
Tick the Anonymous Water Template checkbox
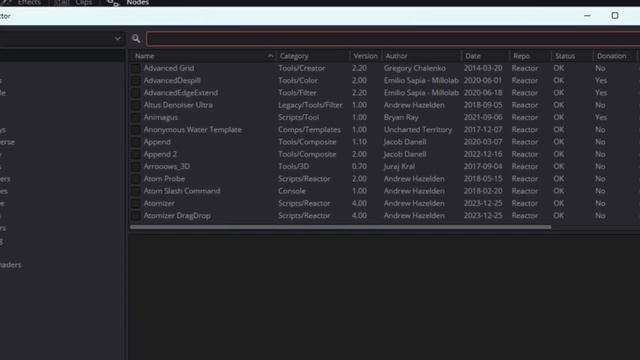pos(136,129)
